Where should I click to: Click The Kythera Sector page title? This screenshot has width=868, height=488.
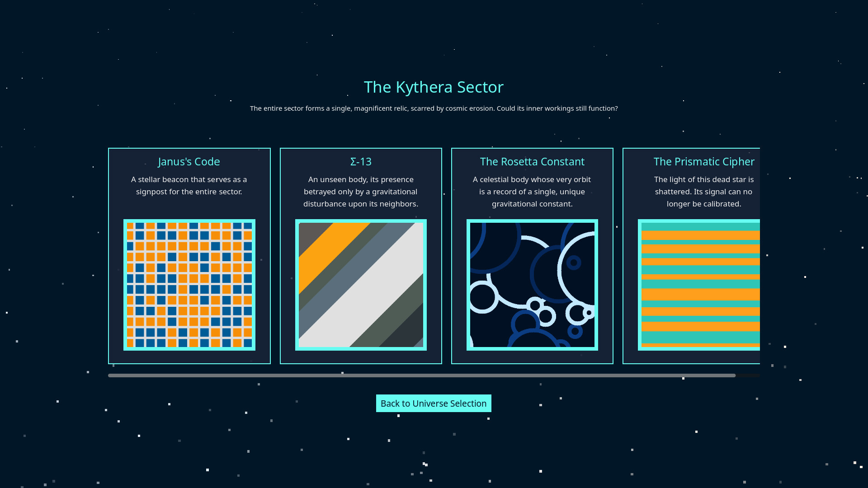pos(434,87)
